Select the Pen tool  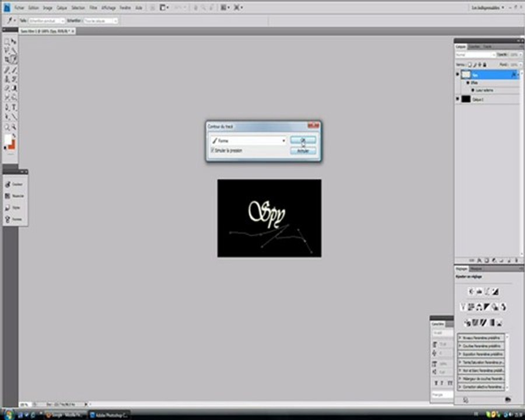(7, 107)
